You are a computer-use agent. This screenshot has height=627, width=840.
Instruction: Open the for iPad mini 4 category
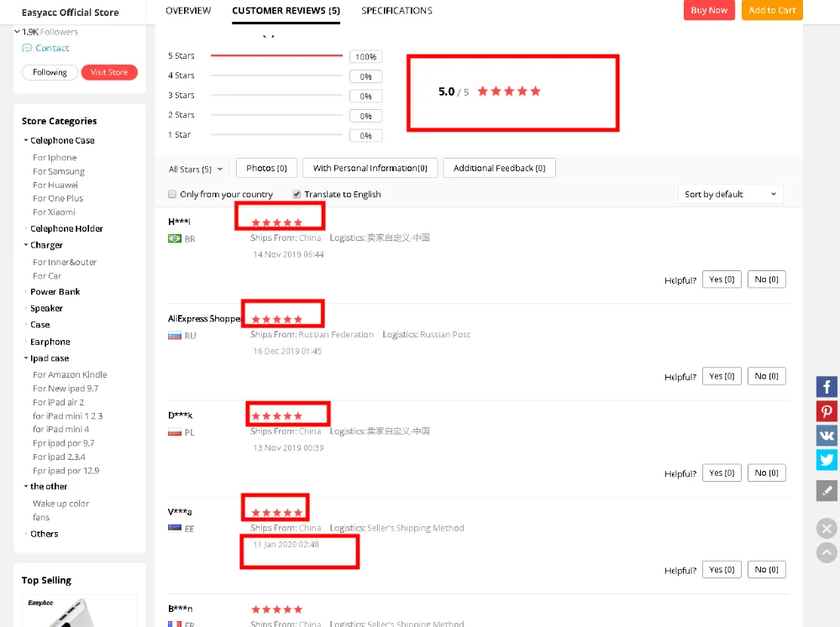tap(61, 430)
